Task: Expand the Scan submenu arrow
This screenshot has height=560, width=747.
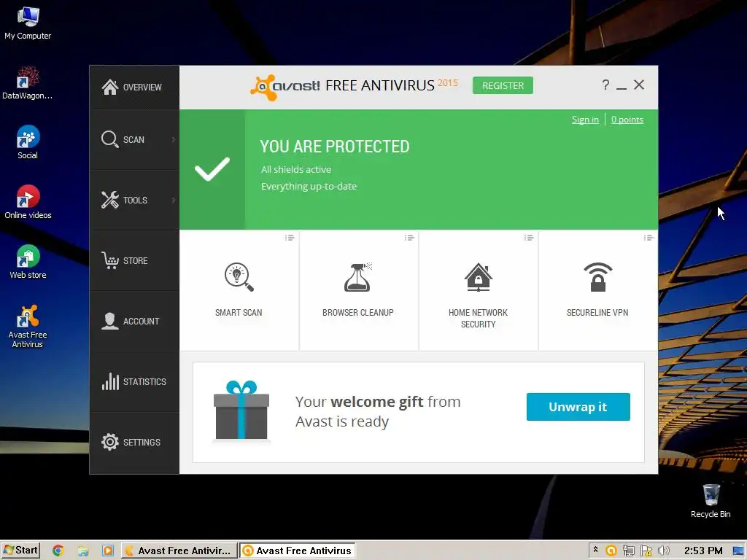Action: 174,139
